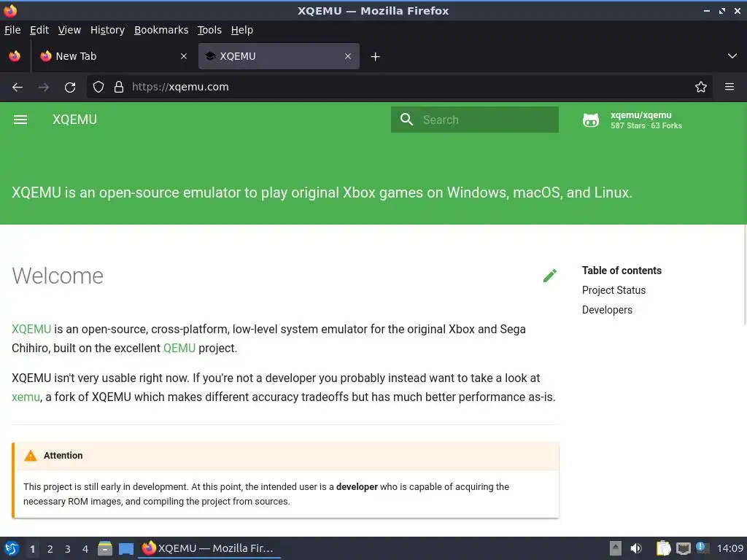Screen dimensions: 747x560
Task: Go back to the previous page
Action: pyautogui.click(x=18, y=87)
